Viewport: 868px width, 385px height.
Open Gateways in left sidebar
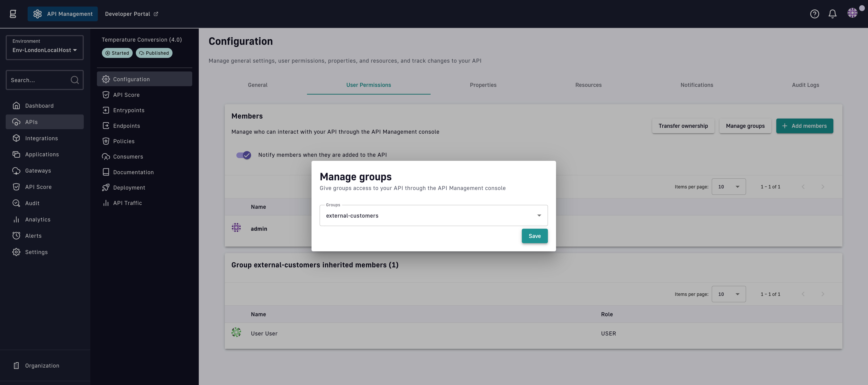[x=38, y=171]
